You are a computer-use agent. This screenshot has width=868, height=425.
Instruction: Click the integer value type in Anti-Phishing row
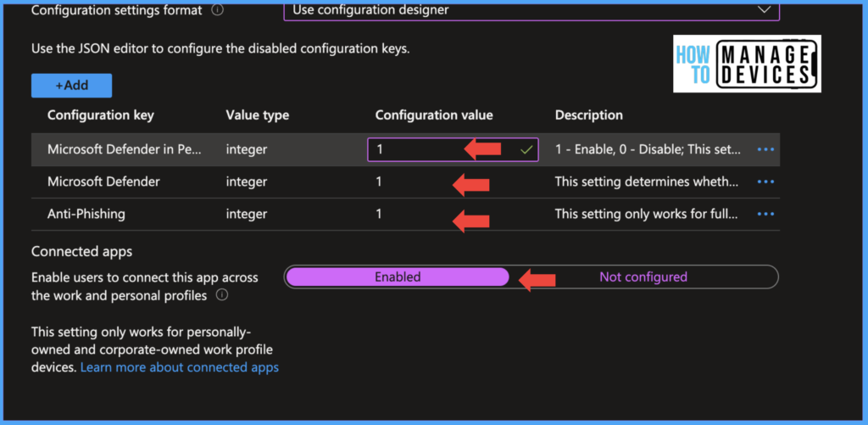247,215
